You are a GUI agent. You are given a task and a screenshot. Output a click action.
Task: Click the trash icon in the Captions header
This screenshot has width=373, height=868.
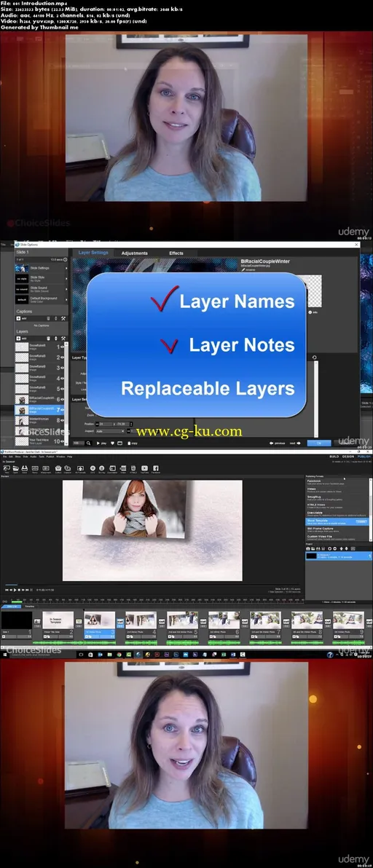coord(48,318)
